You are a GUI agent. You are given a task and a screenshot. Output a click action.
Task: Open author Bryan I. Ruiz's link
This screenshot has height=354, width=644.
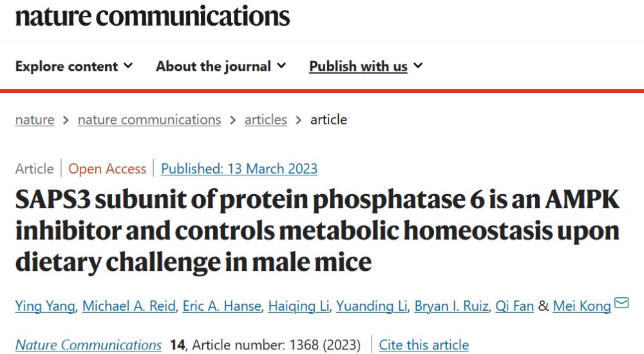(x=451, y=306)
